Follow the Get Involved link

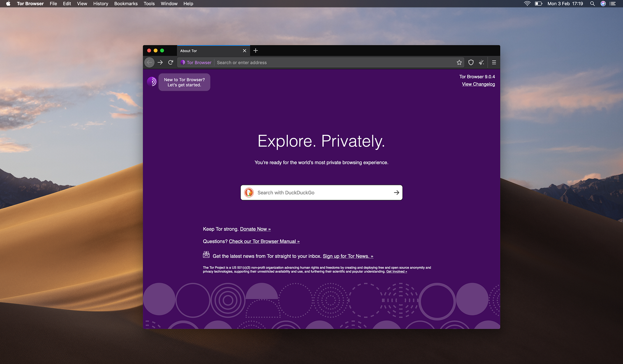click(397, 272)
